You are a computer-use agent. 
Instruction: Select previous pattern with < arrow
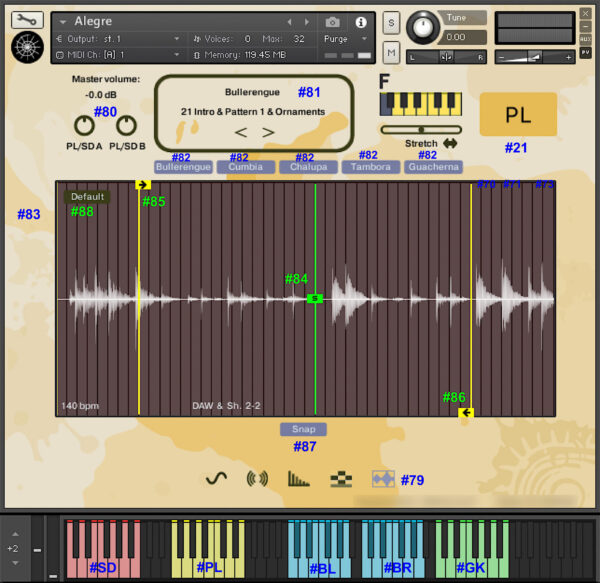coord(241,132)
